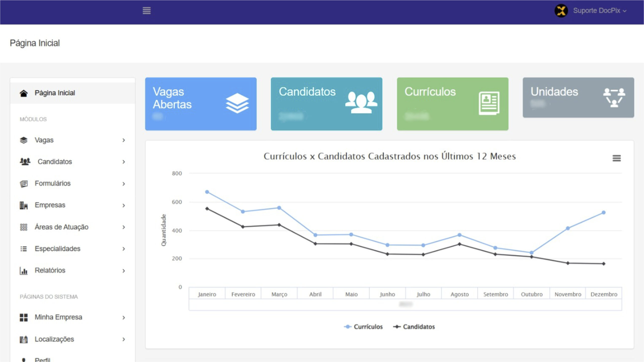The width and height of the screenshot is (644, 362).
Task: Expand the Vagas sidebar submenu chevron
Action: coord(124,140)
